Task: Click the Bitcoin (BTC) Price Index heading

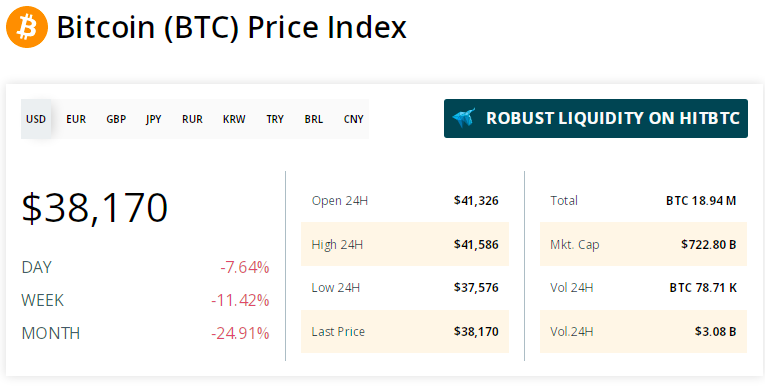Action: tap(232, 27)
